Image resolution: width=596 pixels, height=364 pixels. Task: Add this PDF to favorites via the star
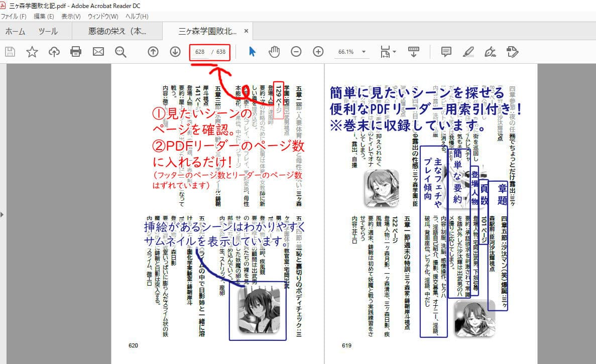[x=32, y=52]
